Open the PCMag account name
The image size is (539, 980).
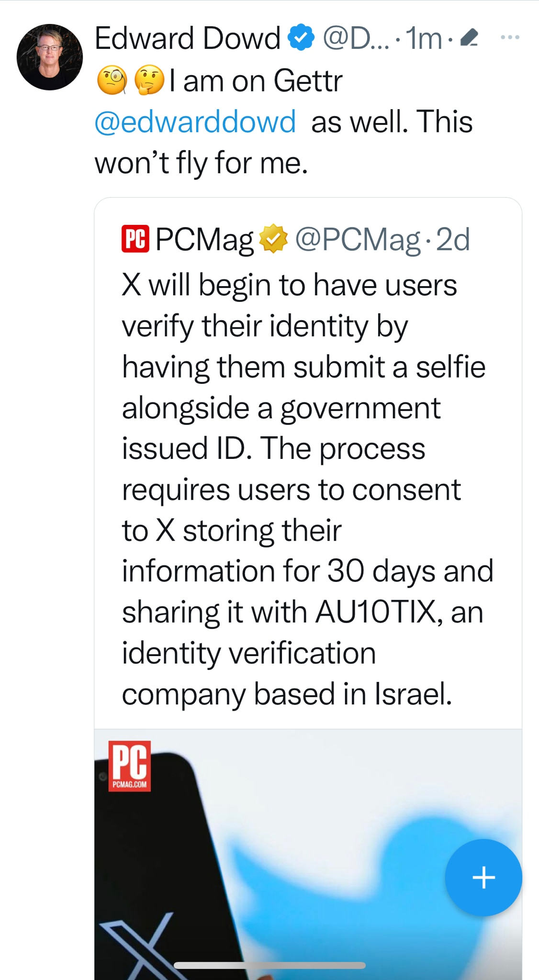[x=204, y=239]
